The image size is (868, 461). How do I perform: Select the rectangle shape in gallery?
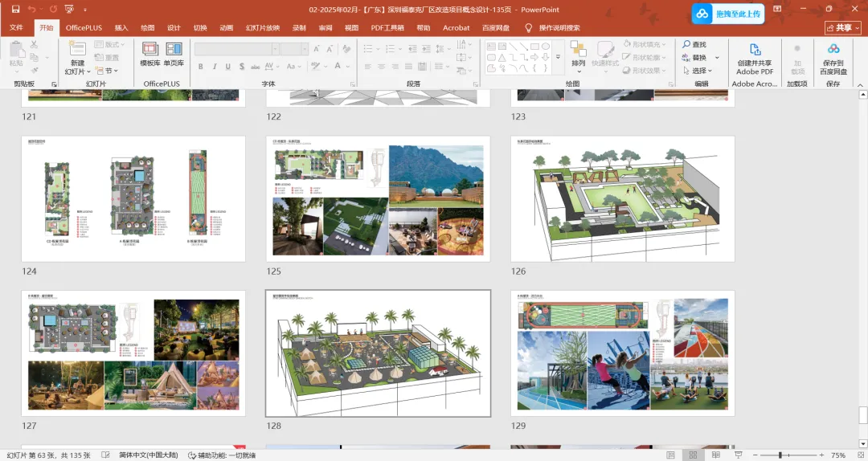point(534,47)
